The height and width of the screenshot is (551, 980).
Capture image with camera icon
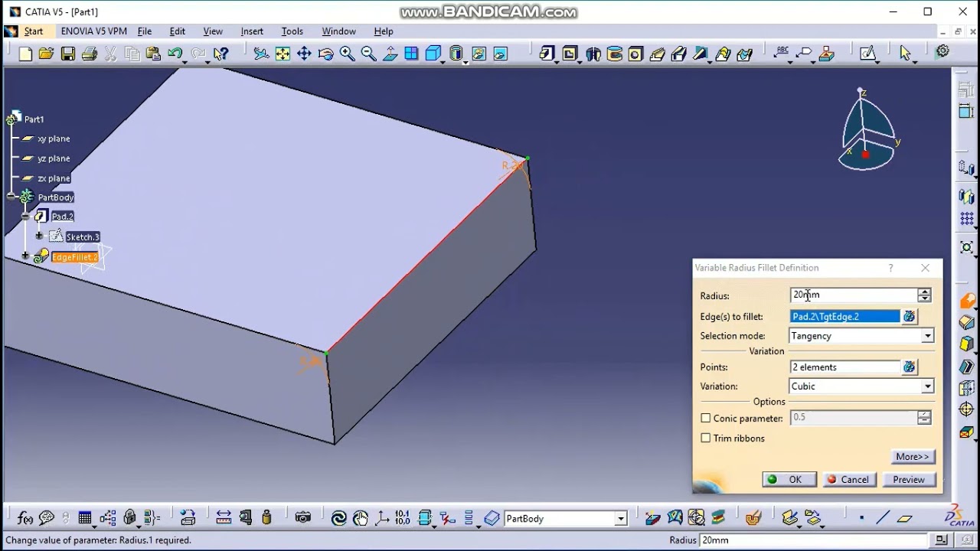303,518
